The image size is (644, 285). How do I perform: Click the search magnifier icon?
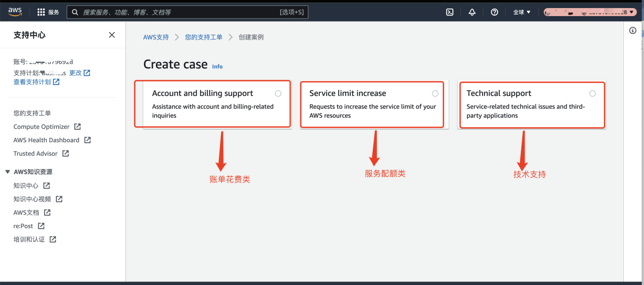click(x=75, y=12)
